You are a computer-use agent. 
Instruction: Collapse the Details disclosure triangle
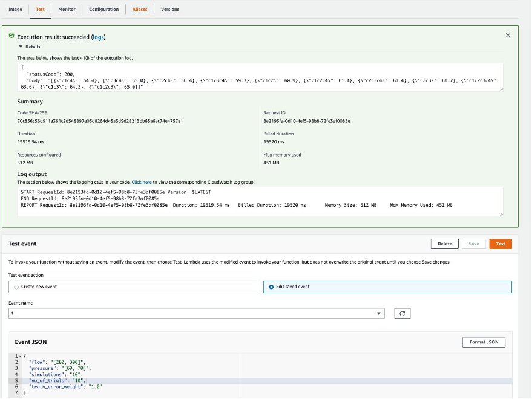(21, 47)
